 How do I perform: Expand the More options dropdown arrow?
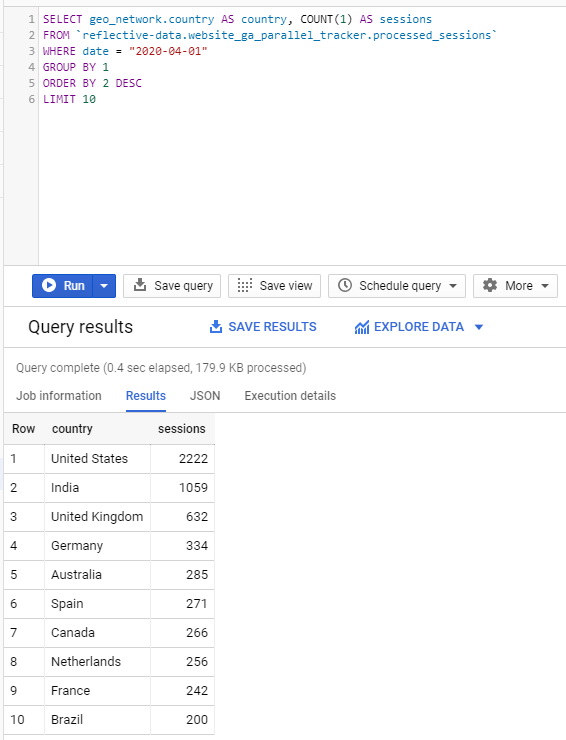545,286
